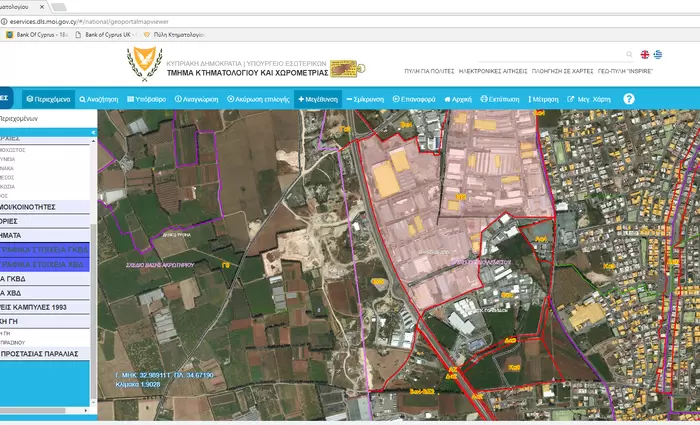This screenshot has width=700, height=425.
Task: Open the help question mark icon
Action: pos(629,99)
